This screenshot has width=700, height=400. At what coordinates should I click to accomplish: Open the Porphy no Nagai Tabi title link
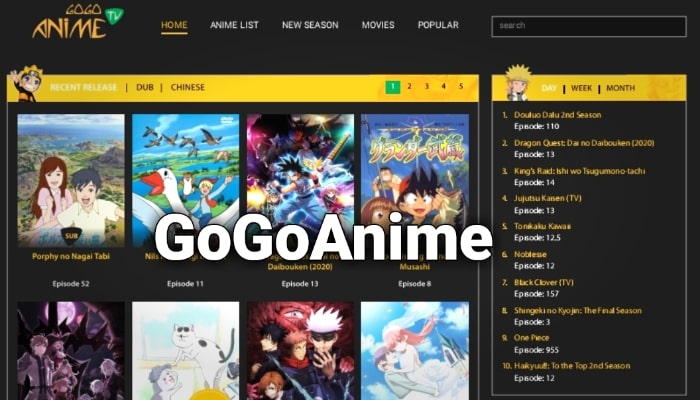pyautogui.click(x=71, y=256)
